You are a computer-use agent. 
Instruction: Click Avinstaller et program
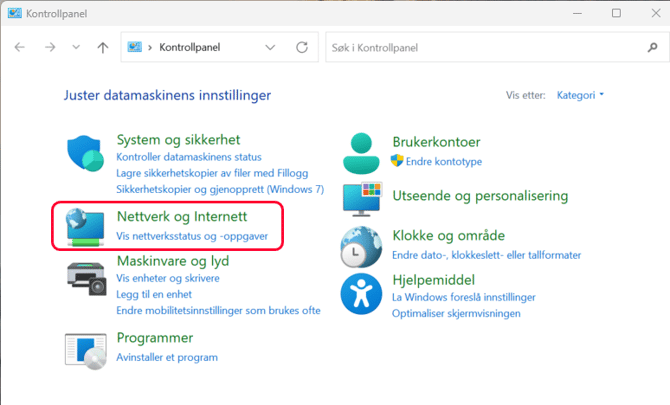(x=167, y=357)
